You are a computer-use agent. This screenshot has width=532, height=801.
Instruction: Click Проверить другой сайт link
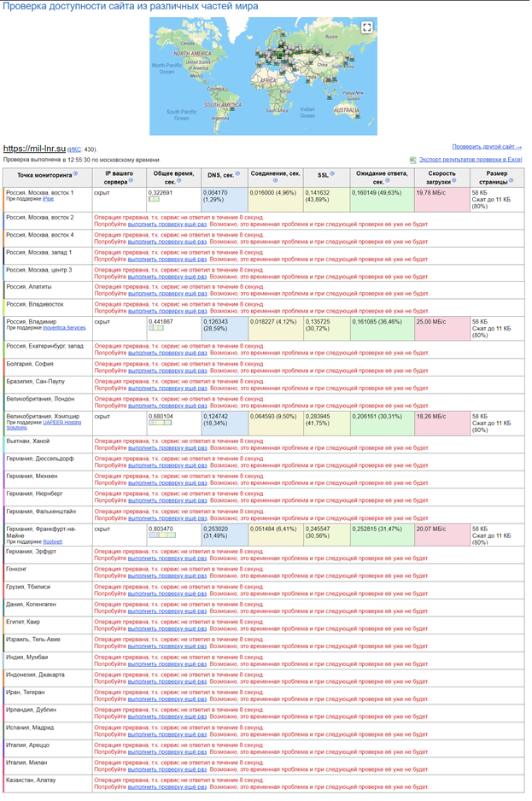[487, 147]
